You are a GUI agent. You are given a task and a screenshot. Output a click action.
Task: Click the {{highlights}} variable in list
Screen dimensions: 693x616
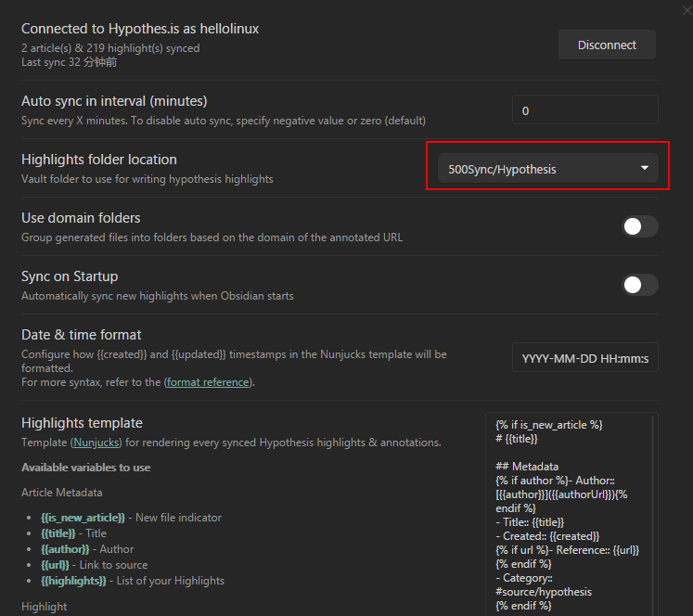[x=74, y=581]
